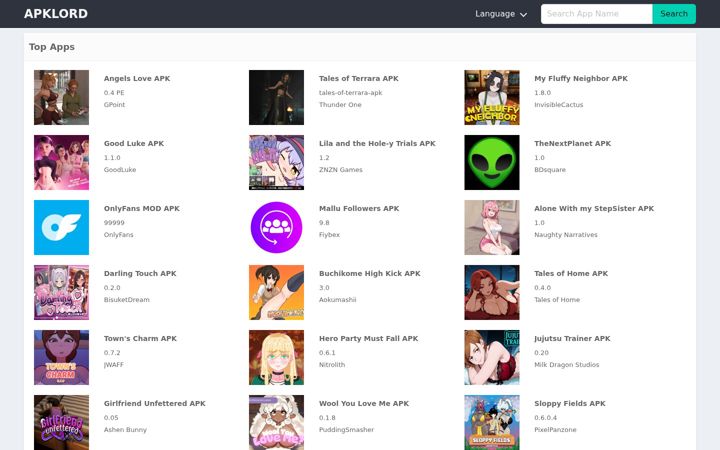The image size is (720, 450).
Task: Open the Girlfriend Unfettered APK title
Action: 155,403
